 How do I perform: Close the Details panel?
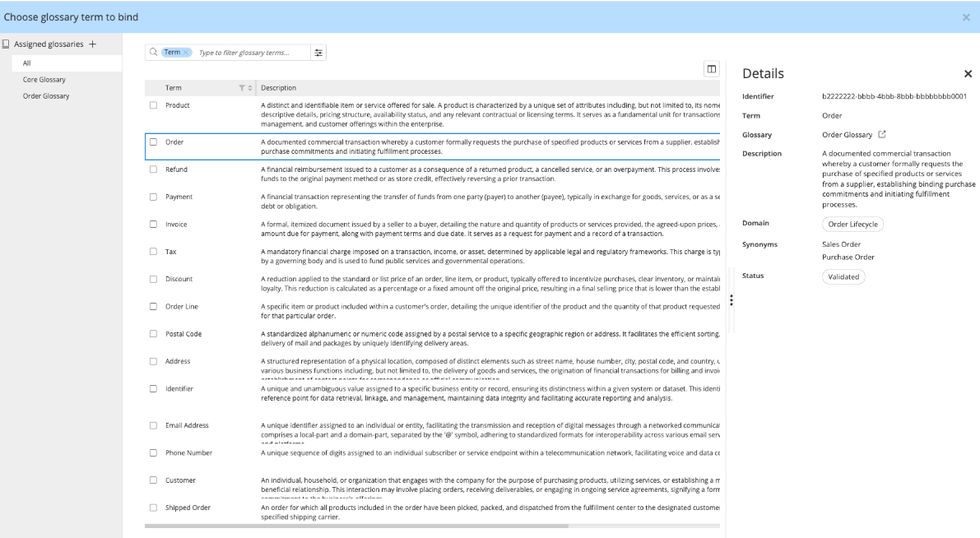pyautogui.click(x=968, y=73)
